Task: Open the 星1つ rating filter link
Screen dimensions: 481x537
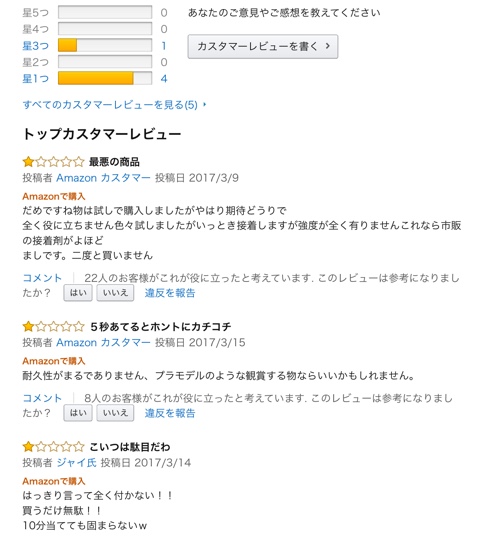Action: (x=36, y=78)
